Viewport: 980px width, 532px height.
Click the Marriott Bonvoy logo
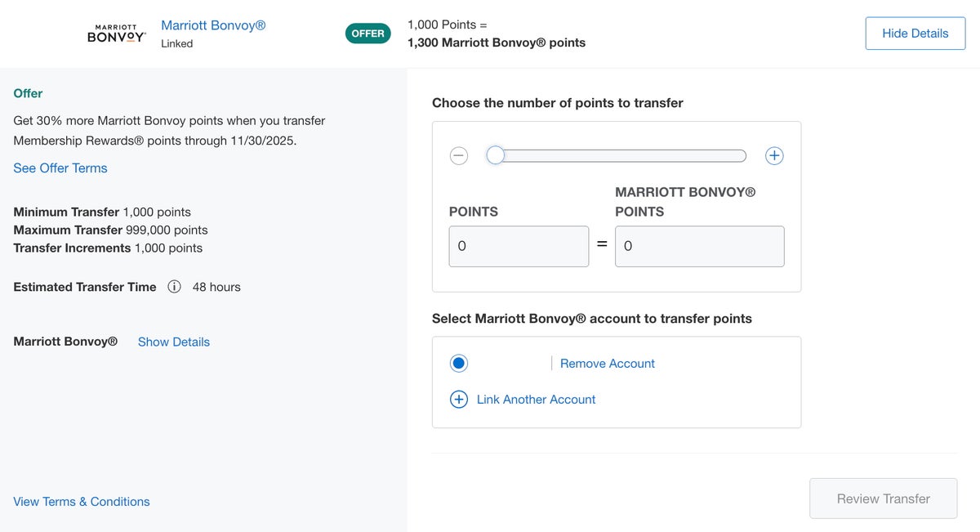tap(116, 33)
